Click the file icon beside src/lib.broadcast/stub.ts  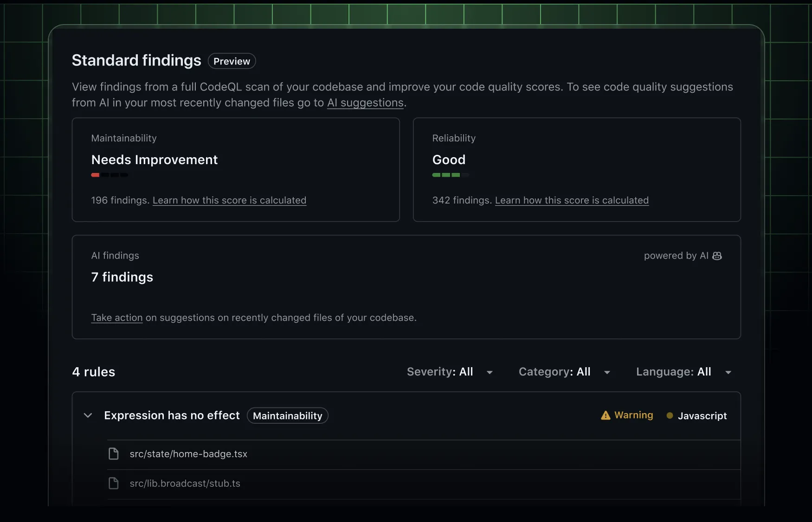(114, 483)
